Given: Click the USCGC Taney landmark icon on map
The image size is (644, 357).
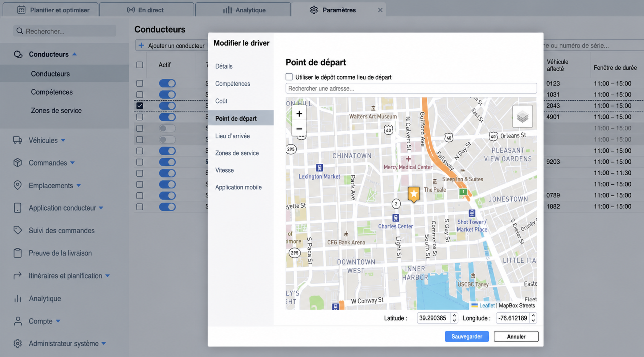Looking at the screenshot, I should click(x=473, y=276).
